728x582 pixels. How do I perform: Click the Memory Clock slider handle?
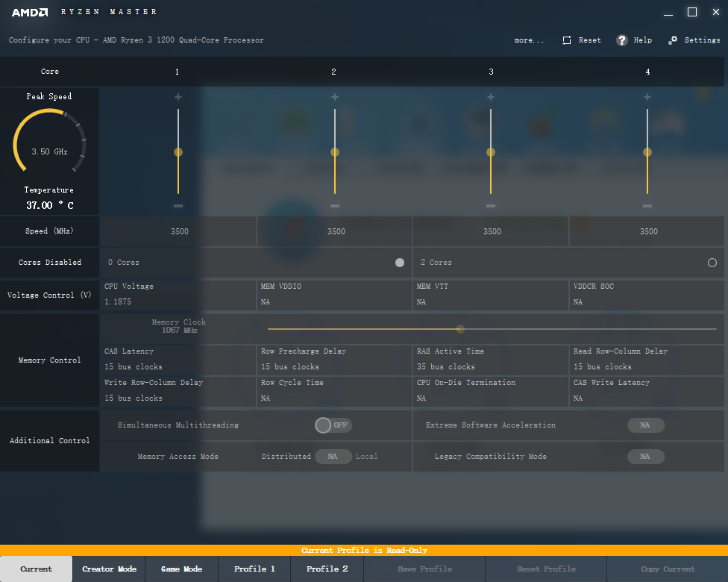coord(460,329)
